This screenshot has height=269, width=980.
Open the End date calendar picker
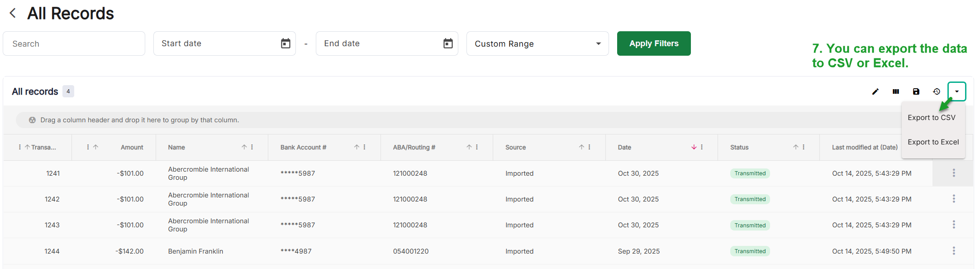pos(448,43)
